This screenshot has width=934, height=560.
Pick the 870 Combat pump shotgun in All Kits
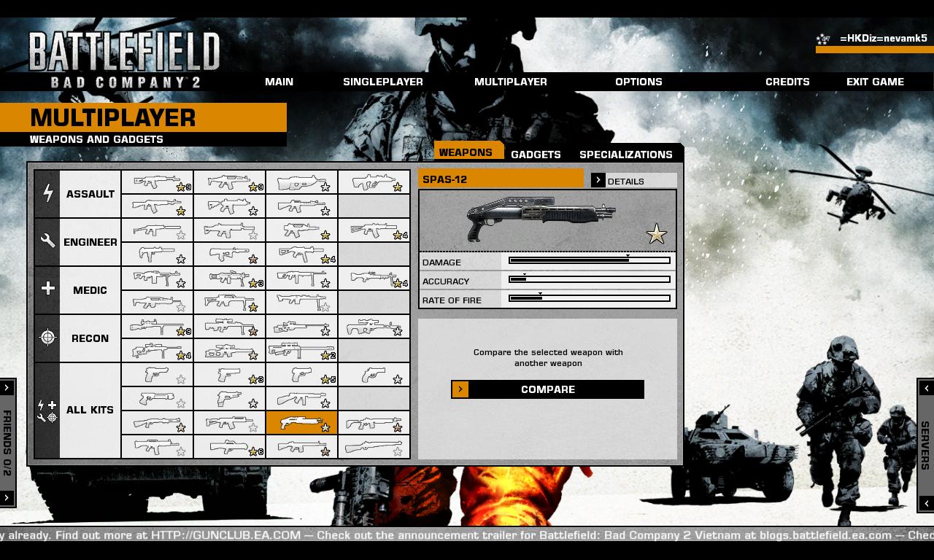click(157, 423)
